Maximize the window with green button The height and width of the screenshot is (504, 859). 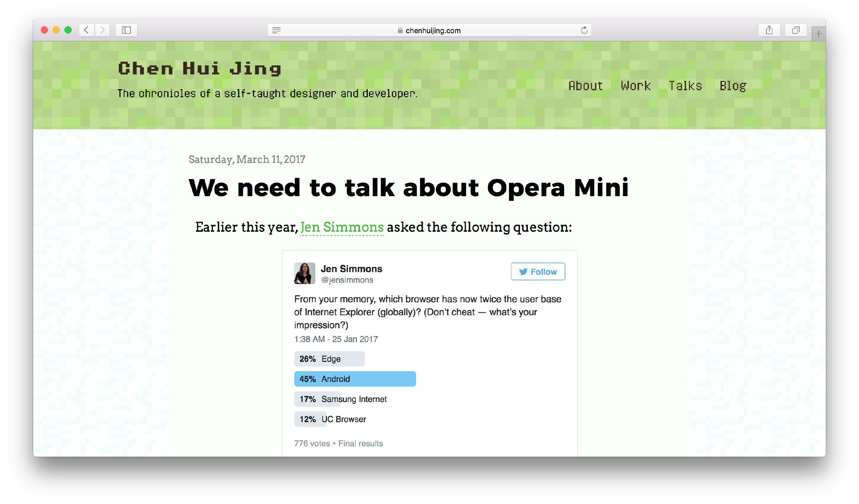(68, 30)
